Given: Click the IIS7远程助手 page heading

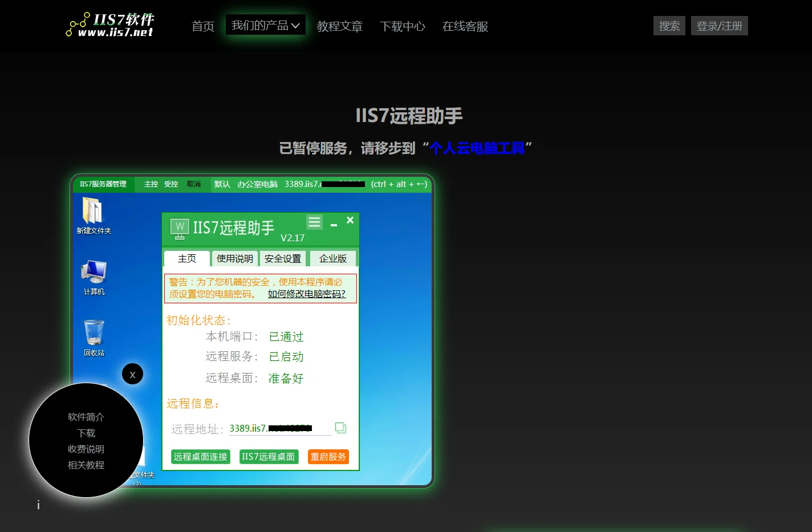Looking at the screenshot, I should (x=409, y=116).
